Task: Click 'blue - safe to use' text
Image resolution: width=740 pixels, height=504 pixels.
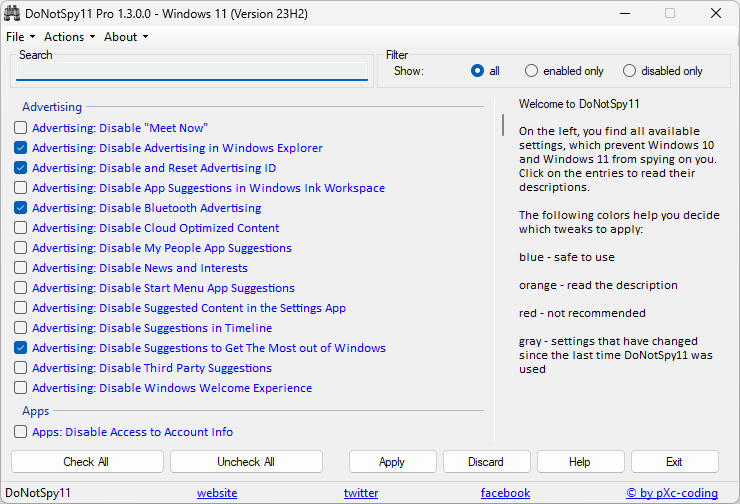Action: click(567, 257)
